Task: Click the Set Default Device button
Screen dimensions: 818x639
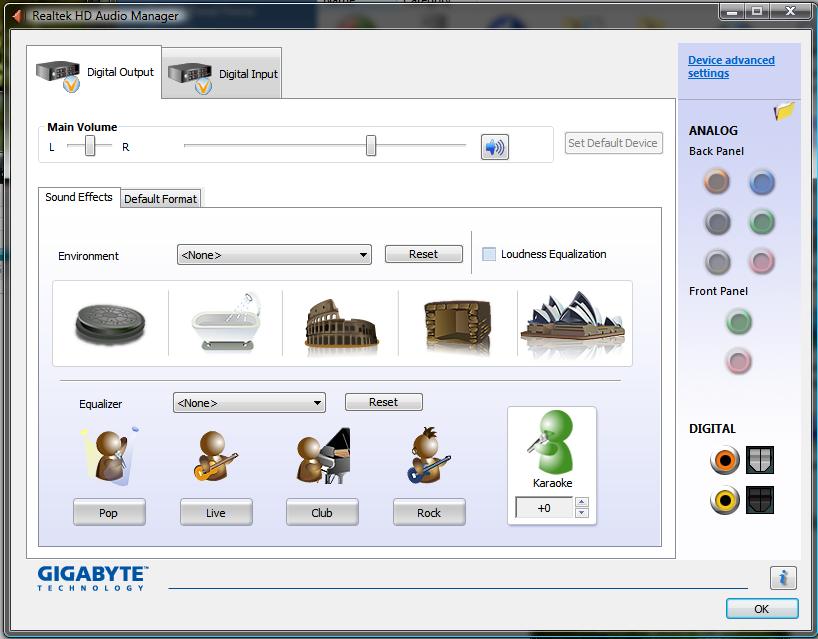Action: [614, 143]
